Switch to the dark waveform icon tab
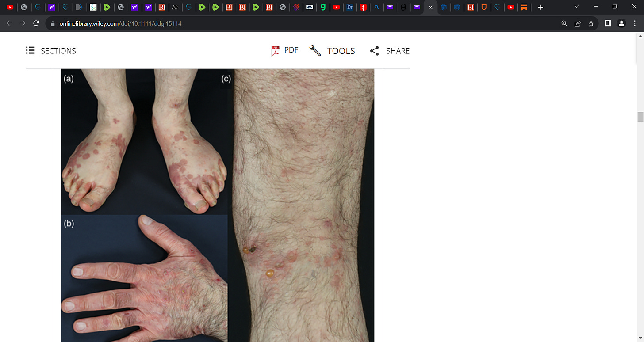This screenshot has width=644, height=342. tap(310, 7)
